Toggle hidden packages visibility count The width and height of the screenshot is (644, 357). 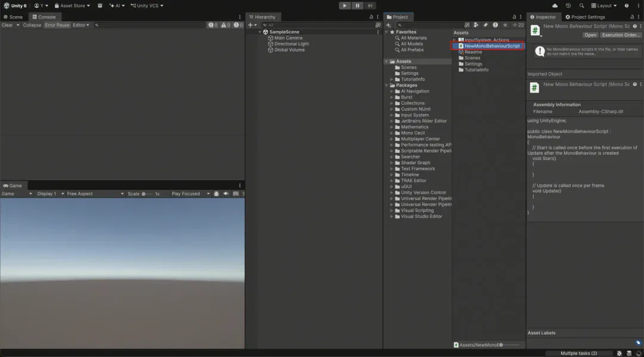pos(518,25)
